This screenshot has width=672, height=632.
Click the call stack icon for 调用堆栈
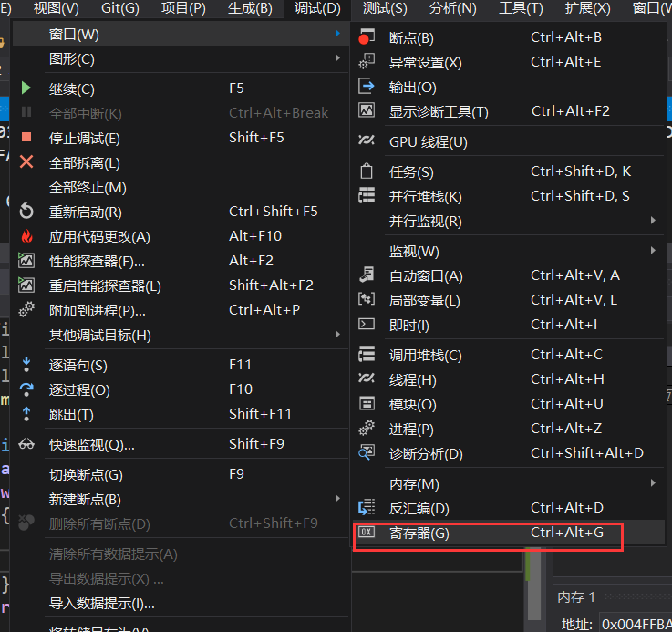tap(367, 354)
